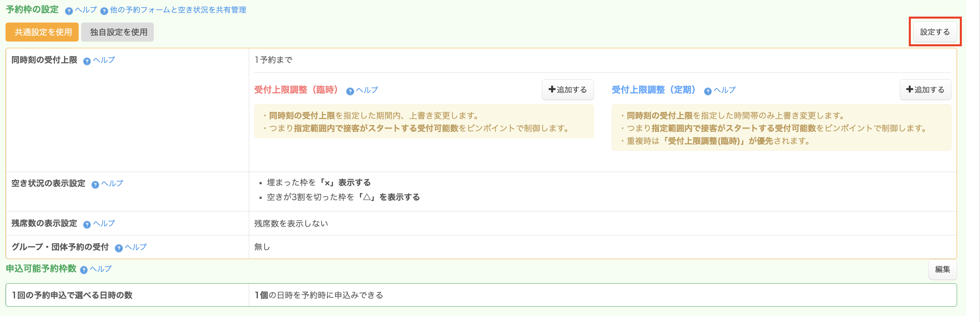Open ヘルプ link next to 空き状況の表示設定

(112, 183)
